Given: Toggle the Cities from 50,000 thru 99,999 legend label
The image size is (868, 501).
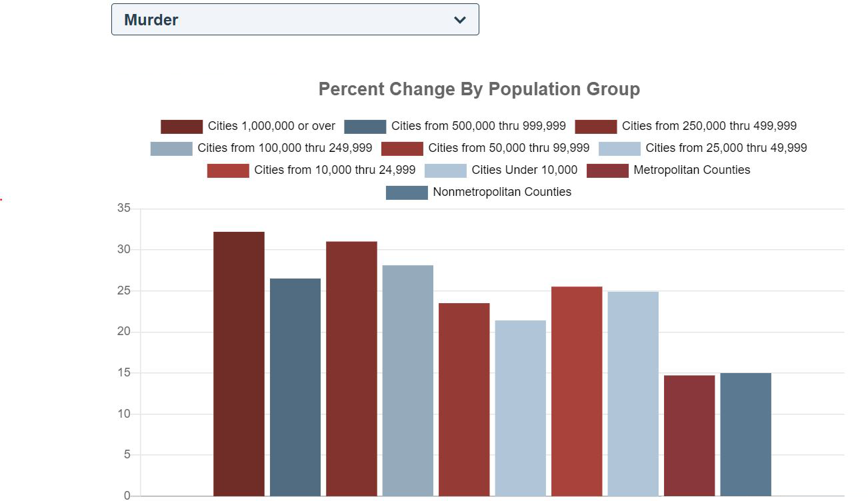Looking at the screenshot, I should click(x=509, y=148).
